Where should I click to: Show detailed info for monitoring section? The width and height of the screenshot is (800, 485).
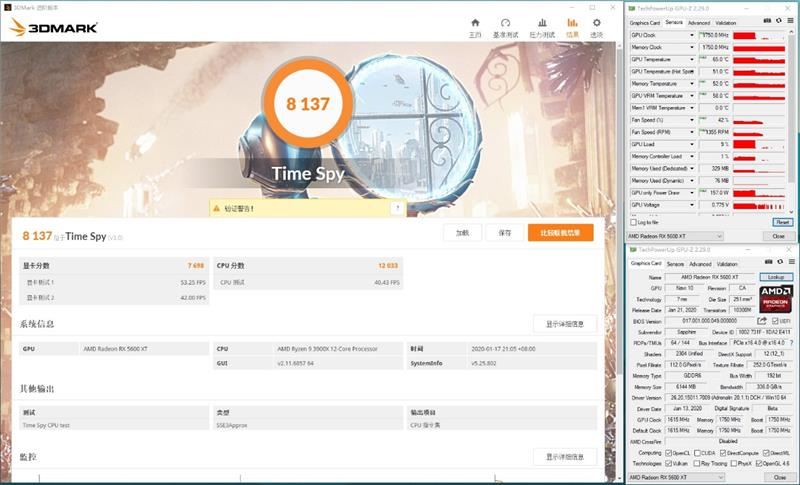(x=565, y=456)
